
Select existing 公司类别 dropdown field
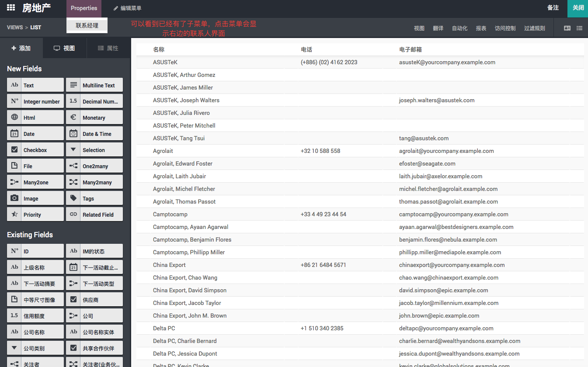click(35, 348)
